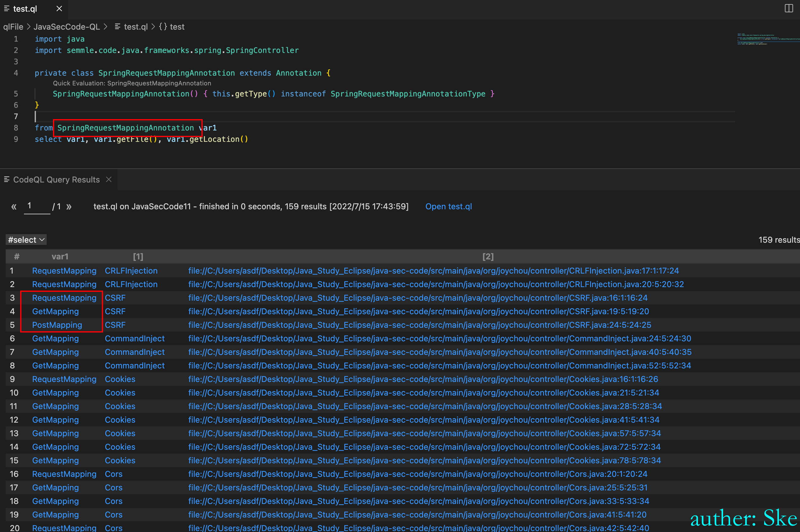Click the {} test breadcrumb symbol

coord(172,27)
